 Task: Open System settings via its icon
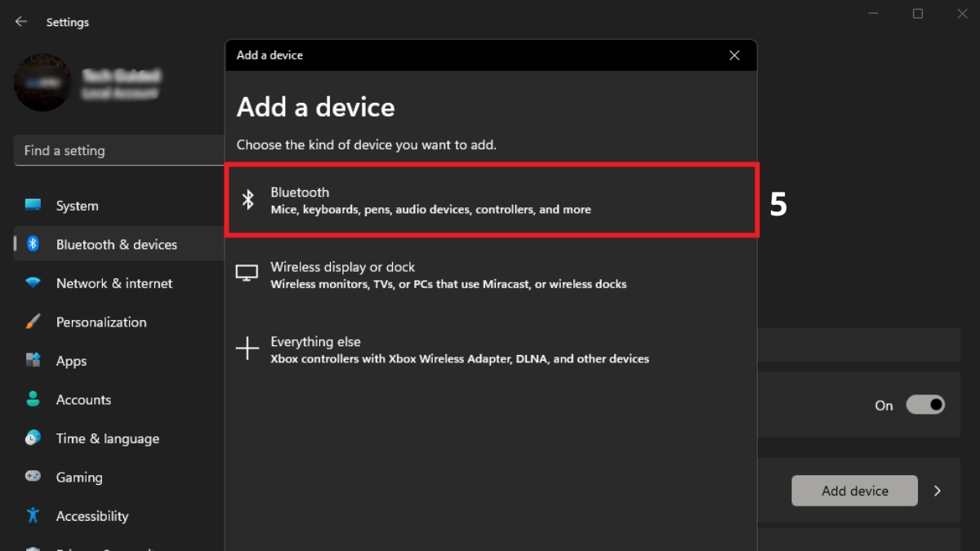[x=33, y=206]
